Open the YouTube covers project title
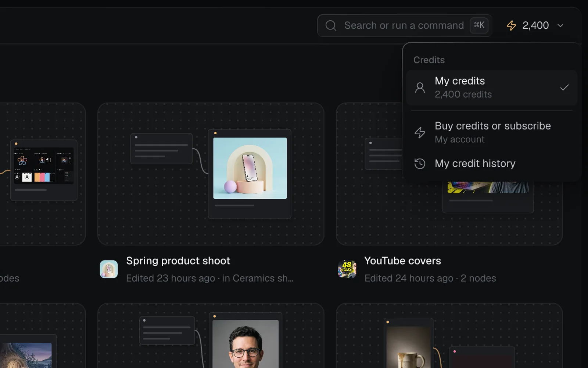The height and width of the screenshot is (368, 588). point(403,261)
